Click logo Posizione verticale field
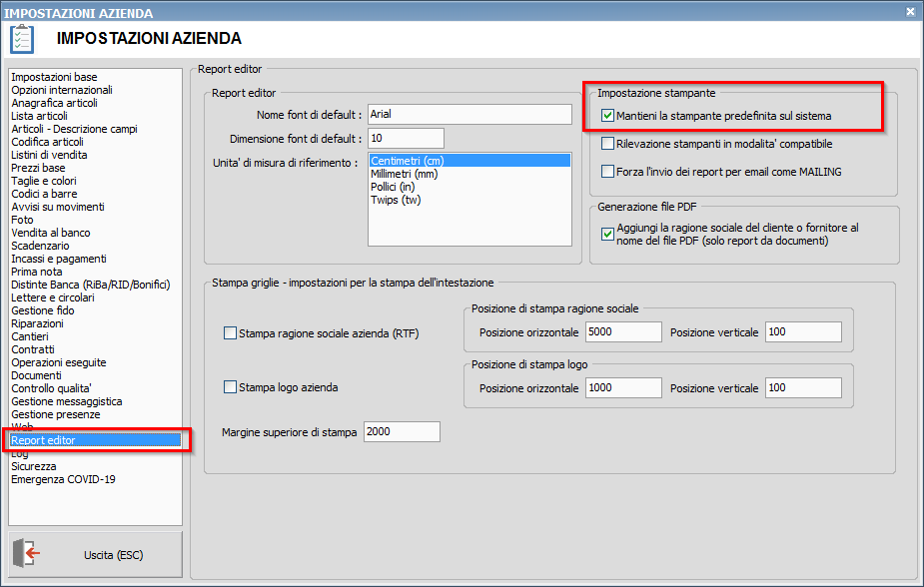The width and height of the screenshot is (924, 587). tap(803, 388)
